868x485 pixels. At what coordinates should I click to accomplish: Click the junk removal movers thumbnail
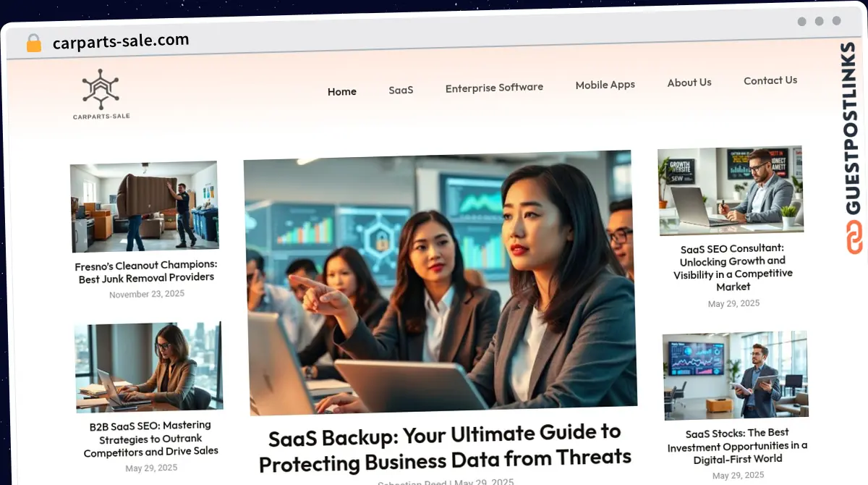coord(145,206)
